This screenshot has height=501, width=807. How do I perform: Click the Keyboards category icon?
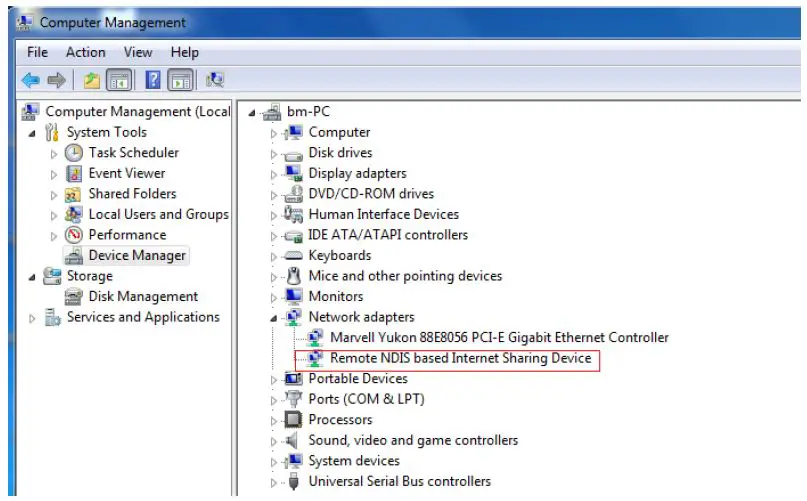coord(293,255)
